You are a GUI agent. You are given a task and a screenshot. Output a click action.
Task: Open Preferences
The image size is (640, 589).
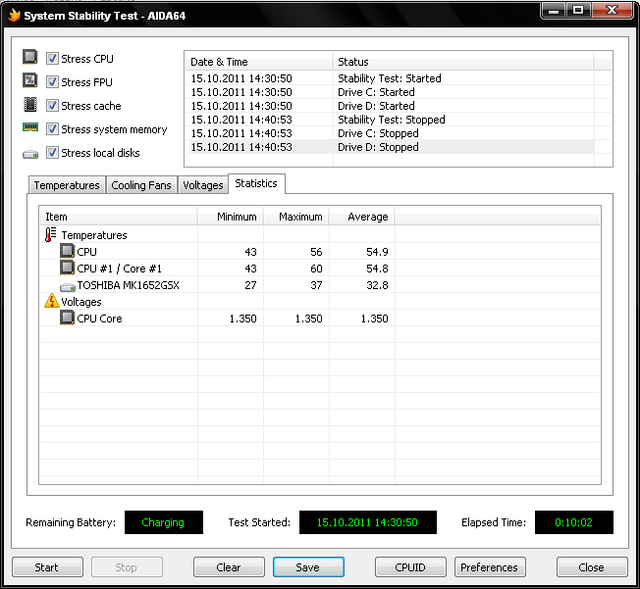(x=489, y=567)
